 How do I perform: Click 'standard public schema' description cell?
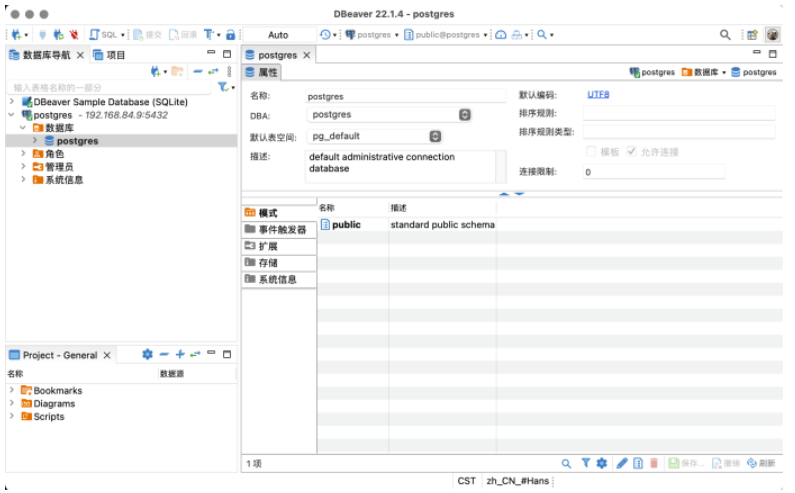(x=442, y=225)
